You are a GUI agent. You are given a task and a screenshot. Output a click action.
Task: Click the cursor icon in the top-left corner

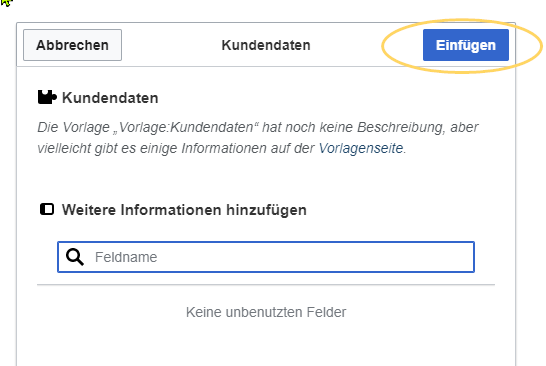[6, 3]
